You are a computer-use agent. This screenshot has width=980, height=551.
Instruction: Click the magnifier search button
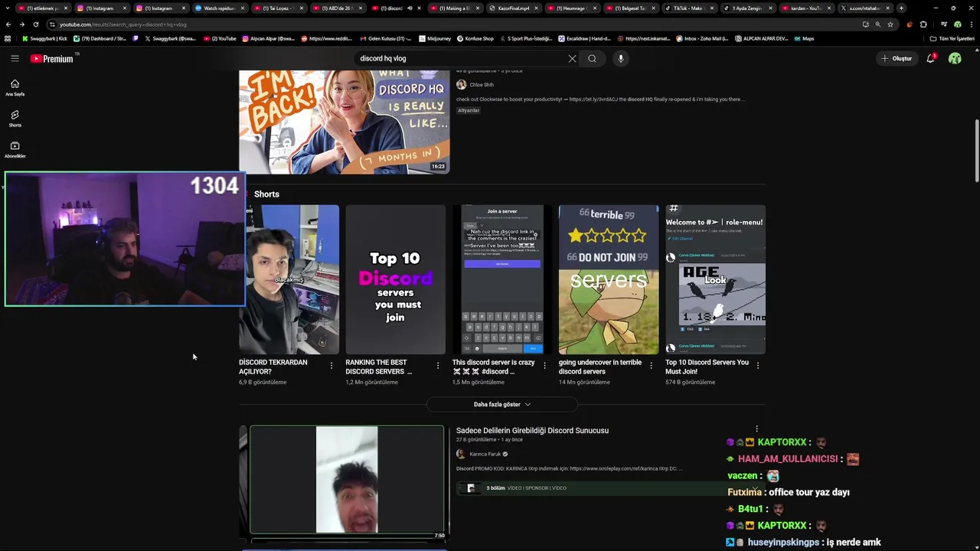click(x=592, y=58)
